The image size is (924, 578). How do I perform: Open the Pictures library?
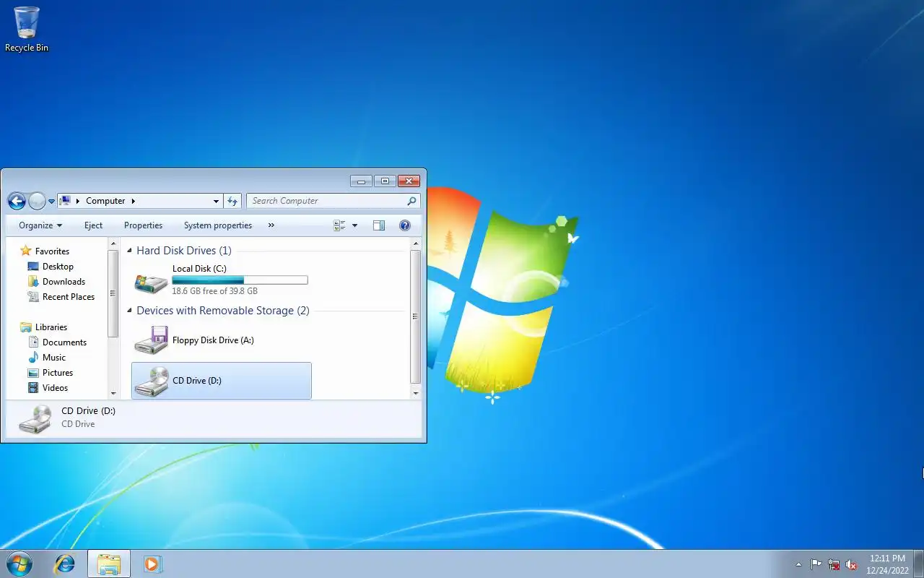[58, 373]
